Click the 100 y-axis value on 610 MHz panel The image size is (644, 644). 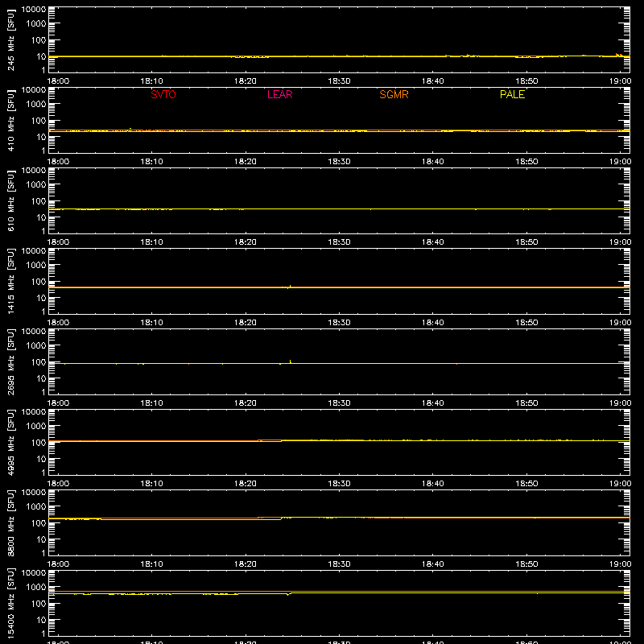click(39, 200)
